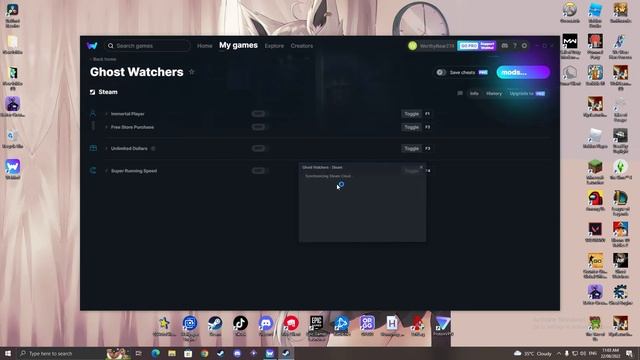Open WeMod settings gear icon

point(524,46)
